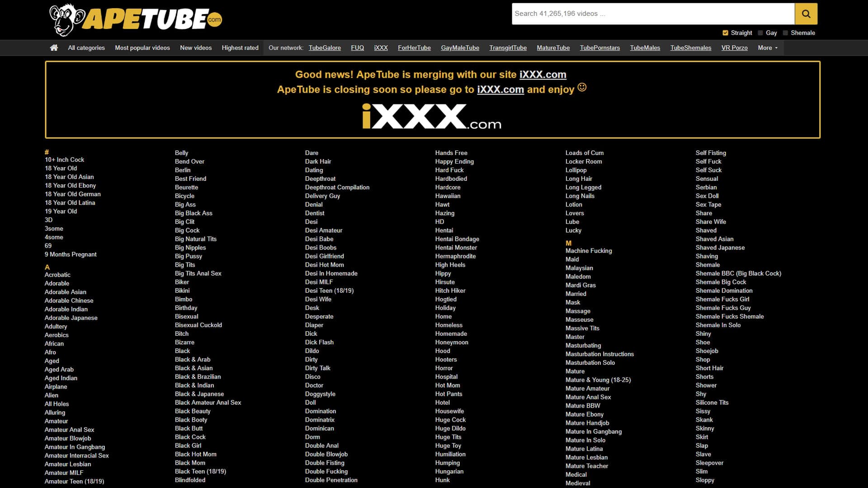Viewport: 868px width, 488px height.
Task: Enable the Gay filter checkbox
Action: pyautogui.click(x=760, y=33)
